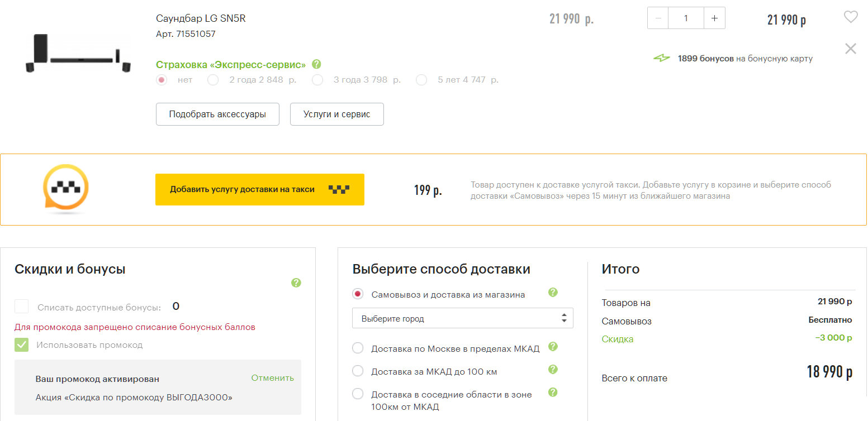Click help icon for соседние области delivery
The image size is (868, 421).
tap(553, 392)
